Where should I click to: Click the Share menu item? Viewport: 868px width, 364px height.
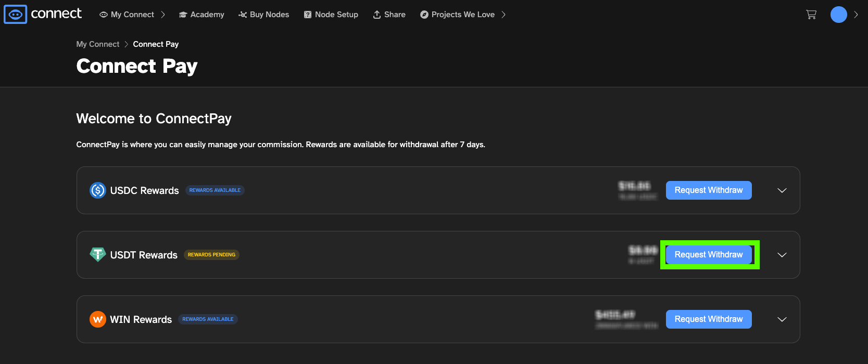pyautogui.click(x=389, y=15)
